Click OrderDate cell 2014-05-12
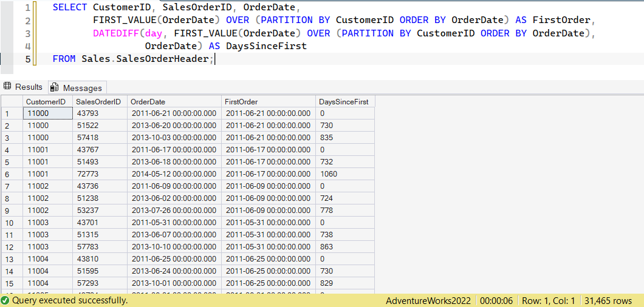This screenshot has width=644, height=307. 174,174
